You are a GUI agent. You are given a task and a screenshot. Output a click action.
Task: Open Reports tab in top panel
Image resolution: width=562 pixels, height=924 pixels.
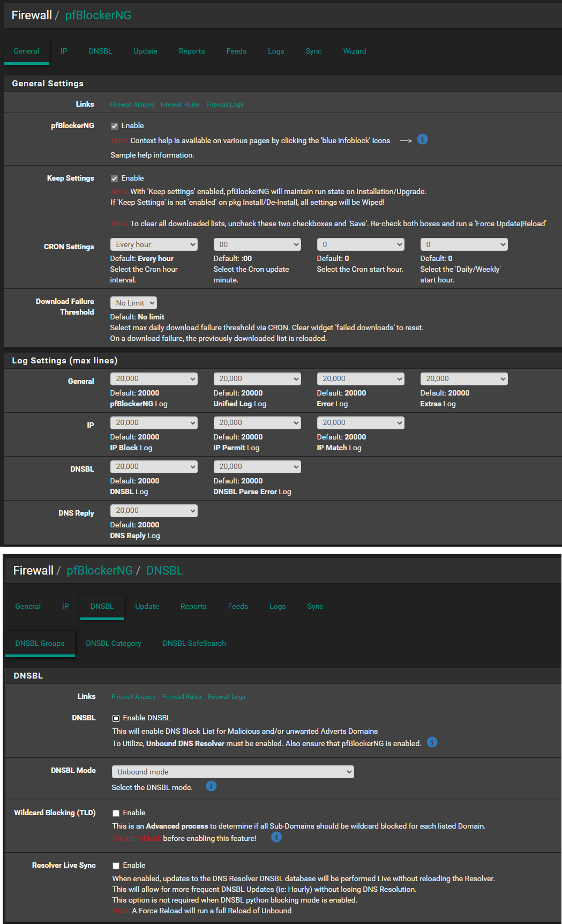pyautogui.click(x=192, y=51)
